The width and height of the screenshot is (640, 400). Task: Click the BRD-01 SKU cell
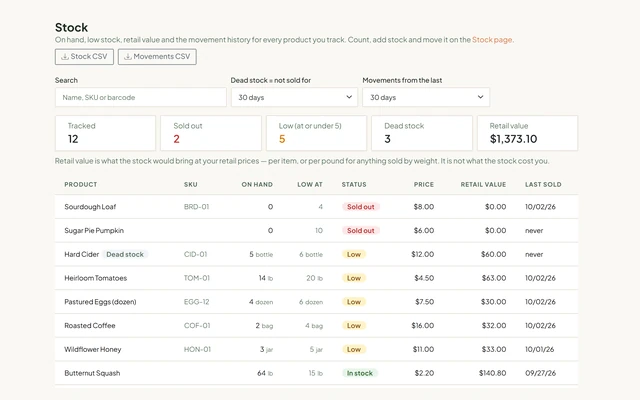click(x=196, y=207)
